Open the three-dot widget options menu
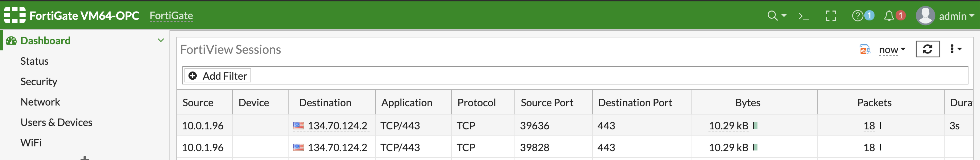Viewport: 980px width, 160px height. (955, 49)
